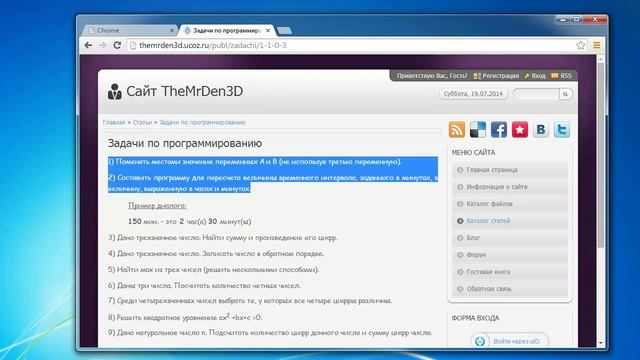Image resolution: width=640 pixels, height=360 pixels.
Task: Bookmark page with the star icon
Action: 581,45
